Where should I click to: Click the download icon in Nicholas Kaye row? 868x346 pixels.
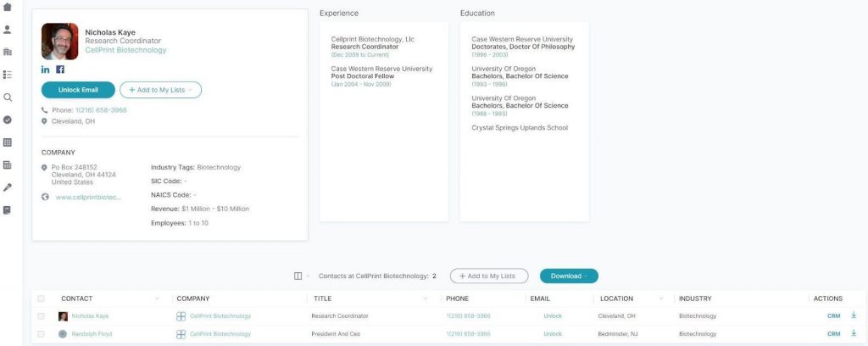(x=854, y=315)
